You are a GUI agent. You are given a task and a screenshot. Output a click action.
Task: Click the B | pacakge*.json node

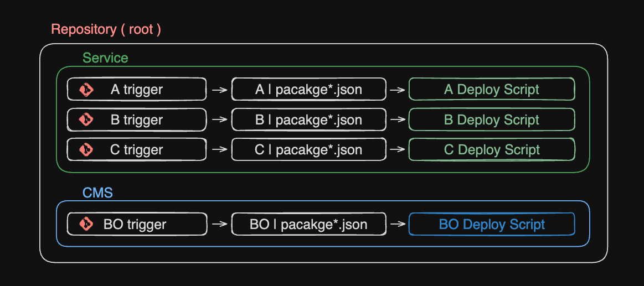point(308,119)
